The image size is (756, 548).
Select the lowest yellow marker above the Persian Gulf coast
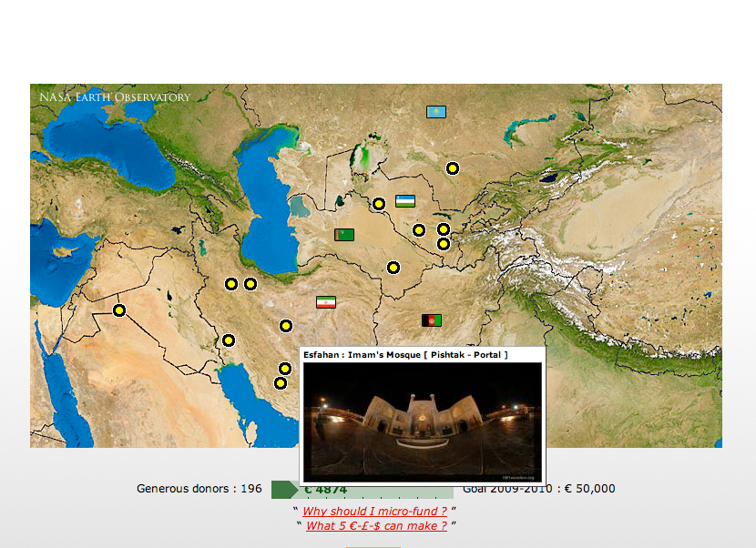(x=281, y=383)
